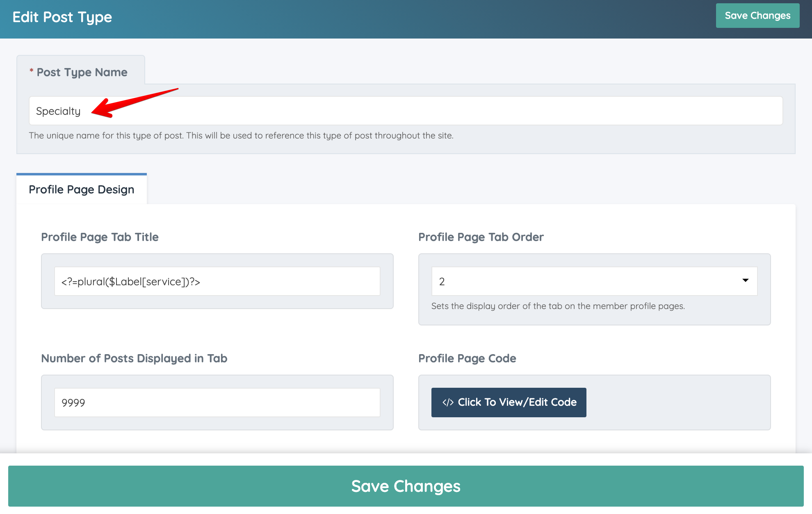
Task: Click the Profile Page Code heading
Action: (x=467, y=358)
